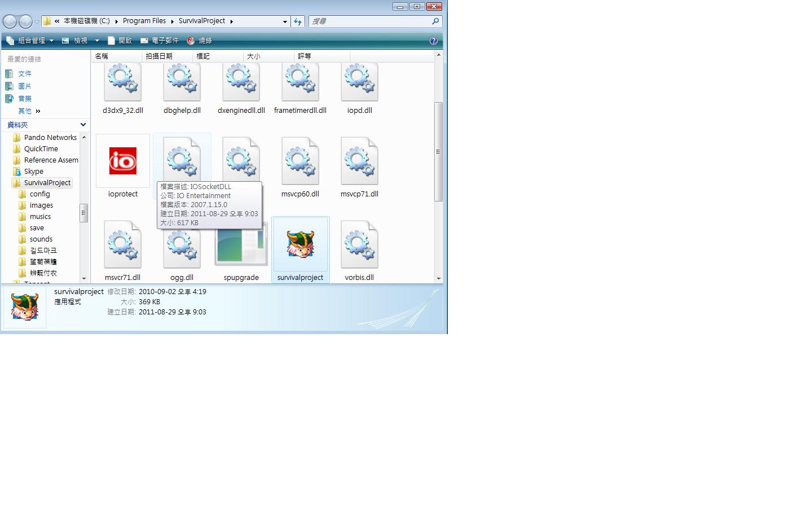Select Skype folder in tree
This screenshot has width=812, height=508.
coord(33,172)
